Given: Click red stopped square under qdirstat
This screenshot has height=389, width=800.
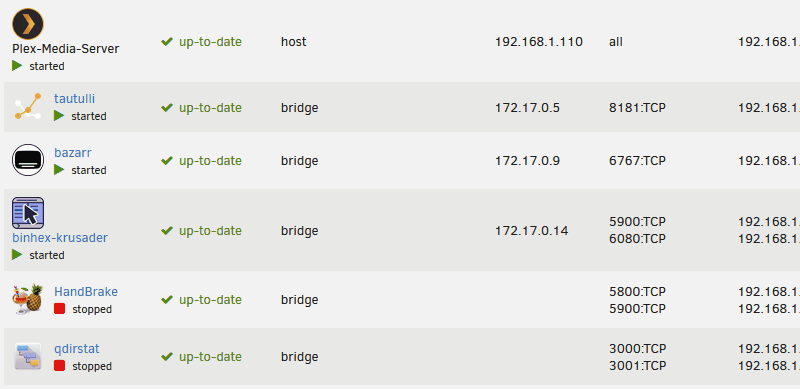Looking at the screenshot, I should click(x=60, y=366).
